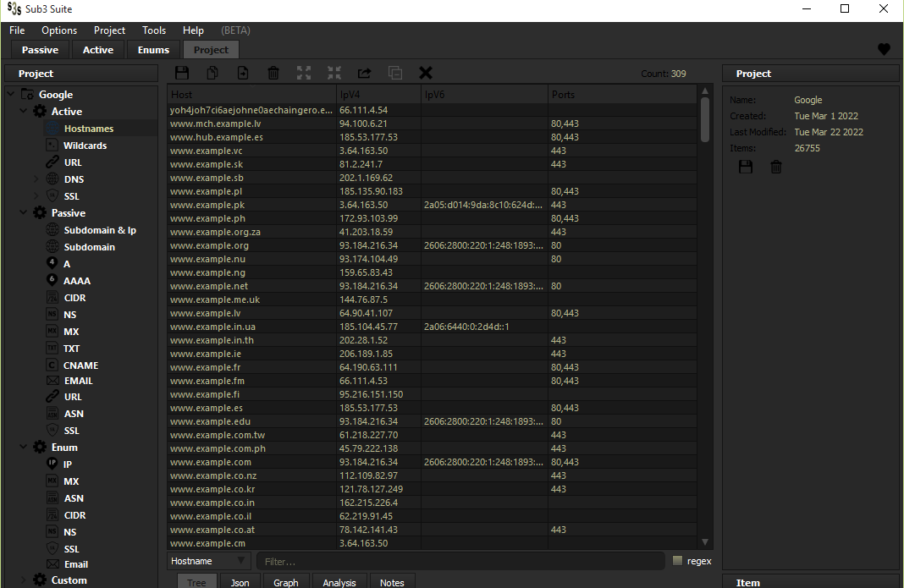Switch to the Passive tab
The image size is (904, 588).
(x=40, y=50)
